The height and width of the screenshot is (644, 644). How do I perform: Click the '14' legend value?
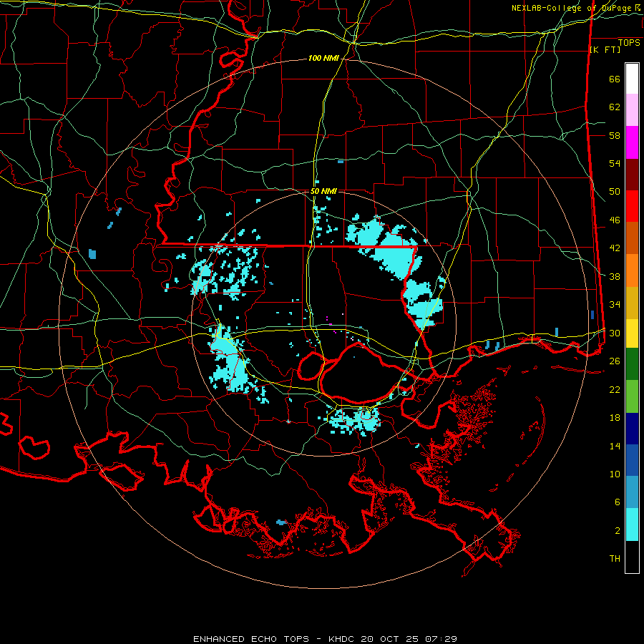tap(615, 446)
